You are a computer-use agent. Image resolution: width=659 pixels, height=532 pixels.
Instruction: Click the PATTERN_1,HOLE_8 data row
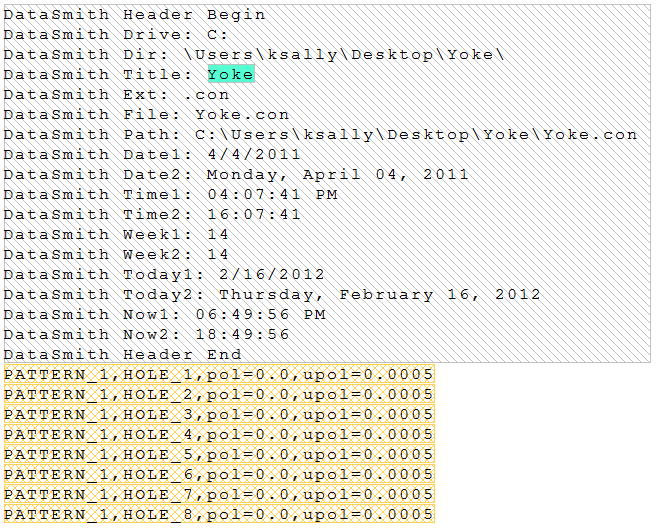click(x=219, y=514)
